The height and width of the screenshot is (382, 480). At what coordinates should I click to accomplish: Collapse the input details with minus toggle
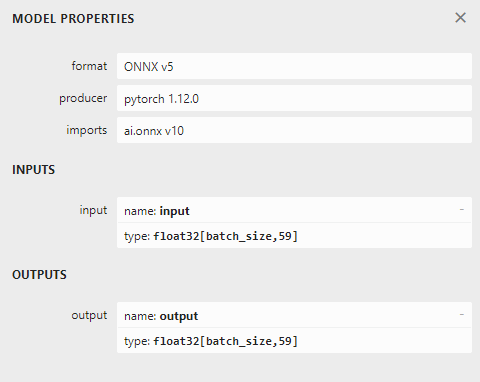(462, 210)
